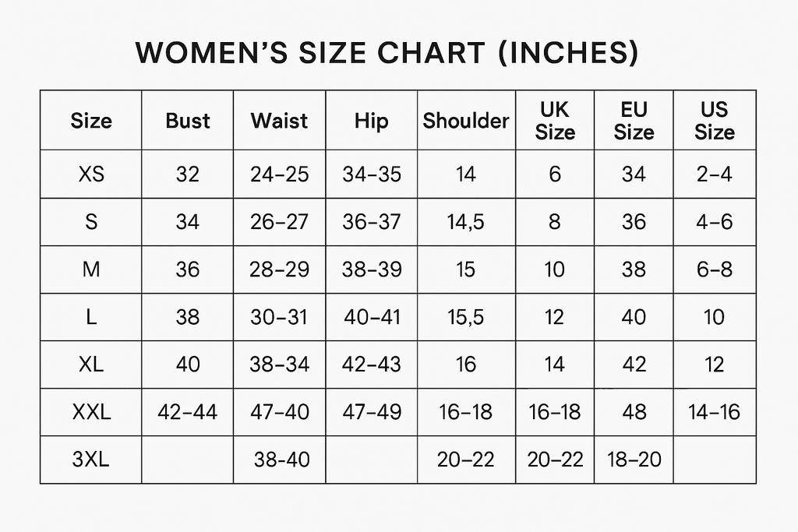Click the US size value 6–8

click(x=714, y=270)
